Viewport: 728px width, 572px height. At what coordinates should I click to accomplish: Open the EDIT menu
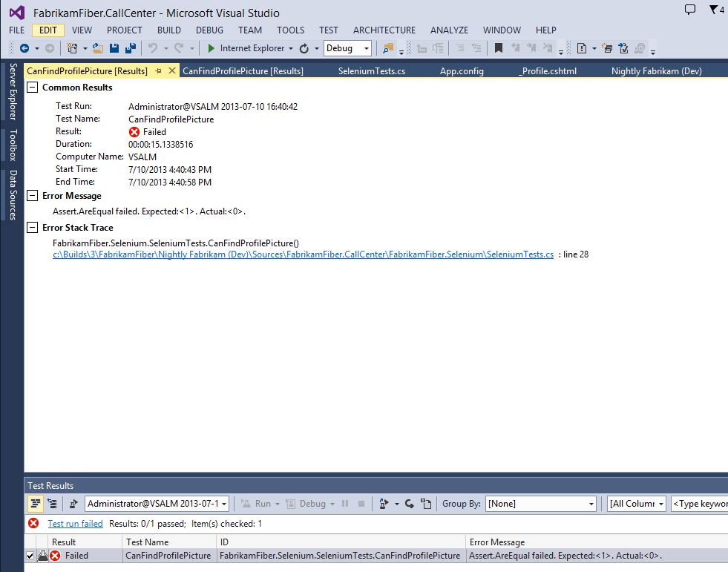(x=47, y=30)
